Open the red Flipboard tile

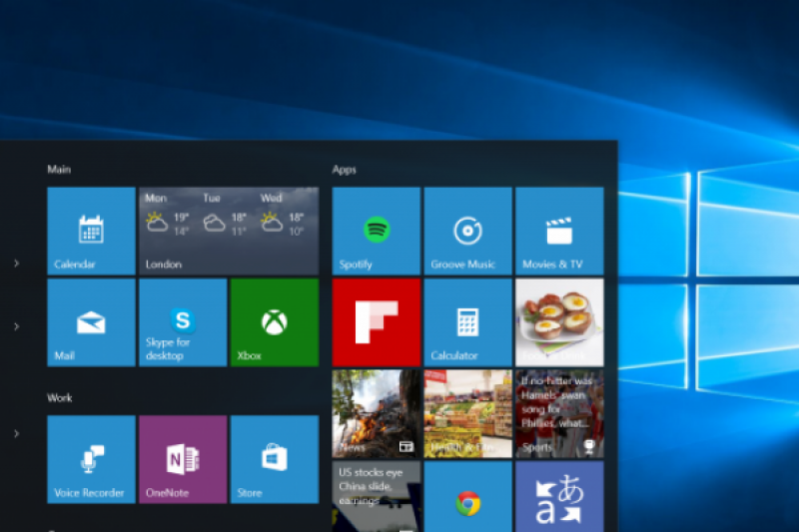[x=376, y=322]
